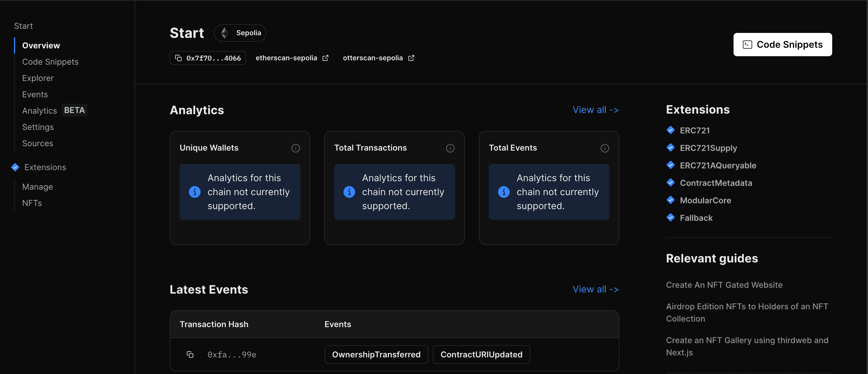This screenshot has height=374, width=868.
Task: Open the ERC721AQueryable extension link
Action: (718, 165)
